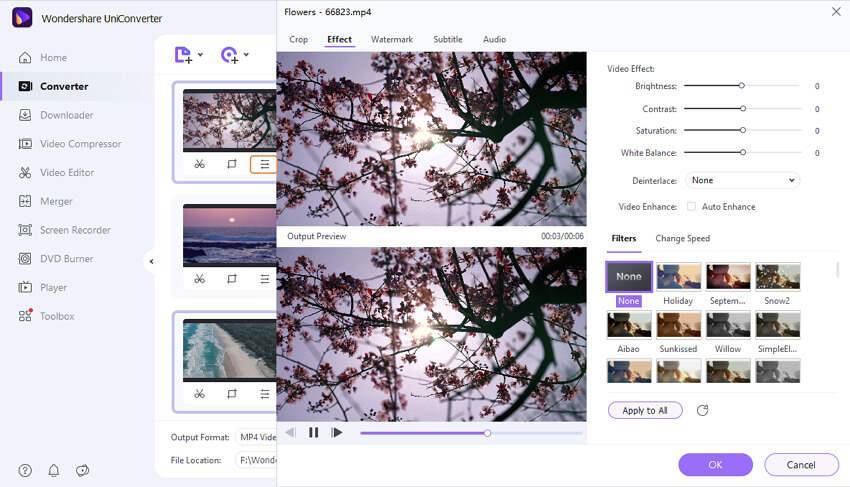850x487 pixels.
Task: Collapse the left sidebar with the arrow
Action: point(151,262)
